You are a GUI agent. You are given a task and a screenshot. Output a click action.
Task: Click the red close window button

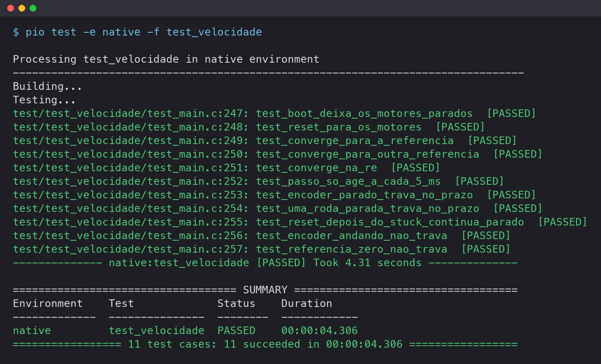[x=11, y=8]
